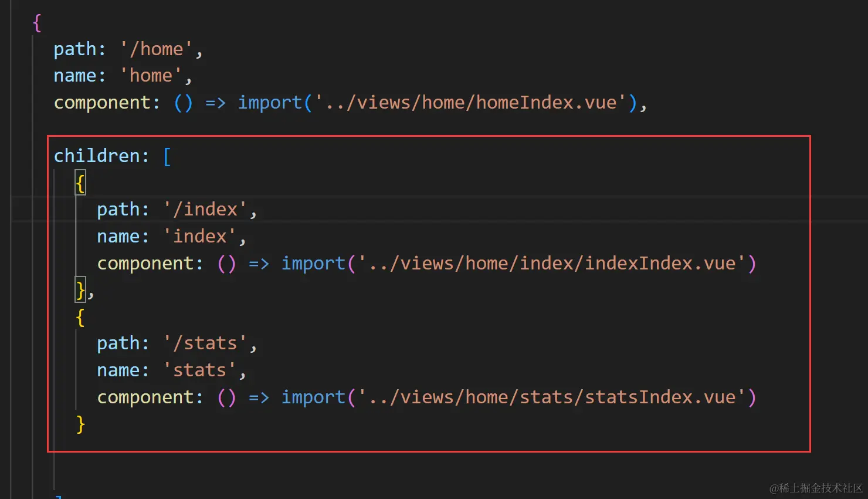Click the statsIndex.vue import path string
Viewport: 868px width, 499px height.
click(x=551, y=397)
